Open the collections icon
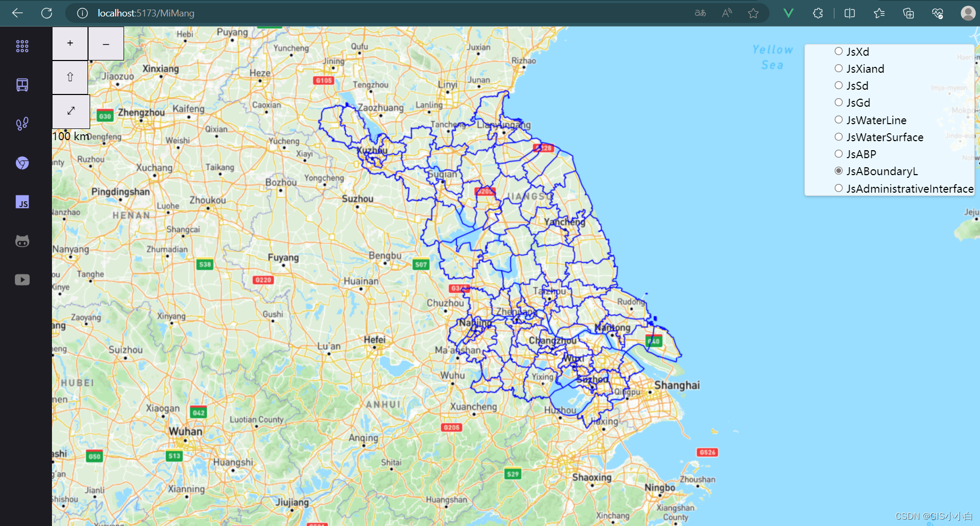This screenshot has height=526, width=980. (x=908, y=13)
